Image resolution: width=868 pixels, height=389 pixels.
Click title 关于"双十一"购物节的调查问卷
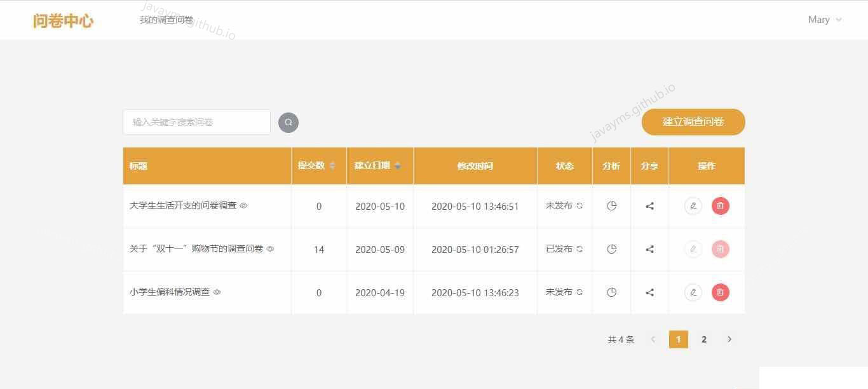[196, 249]
